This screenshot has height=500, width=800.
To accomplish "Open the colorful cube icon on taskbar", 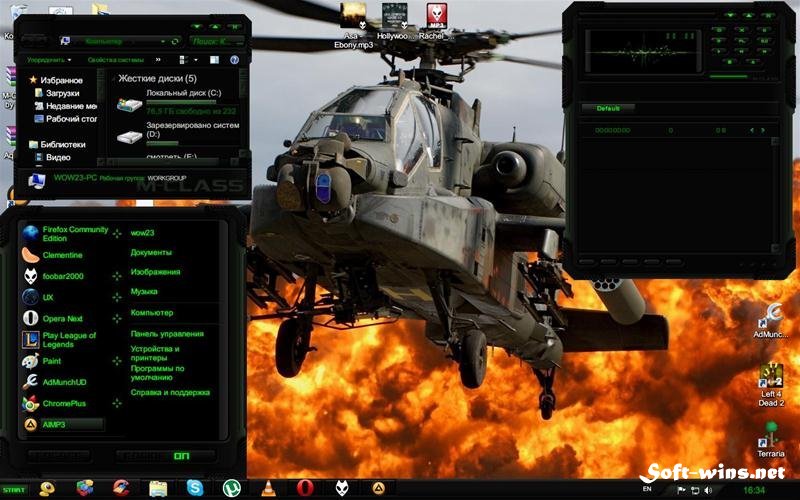I will coord(85,488).
